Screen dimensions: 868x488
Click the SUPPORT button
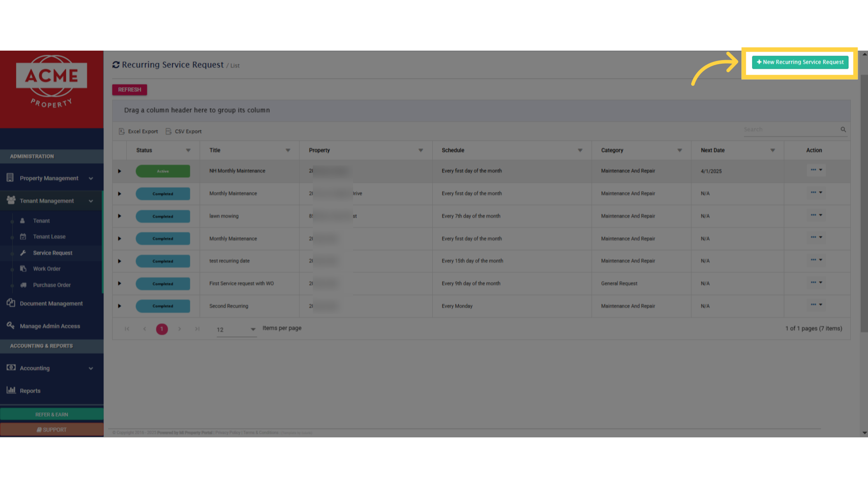(52, 430)
